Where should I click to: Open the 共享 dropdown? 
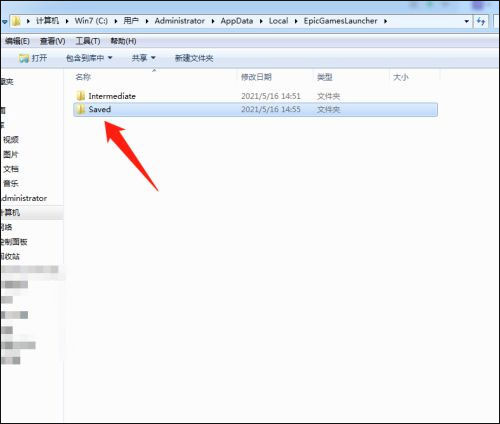pos(143,58)
